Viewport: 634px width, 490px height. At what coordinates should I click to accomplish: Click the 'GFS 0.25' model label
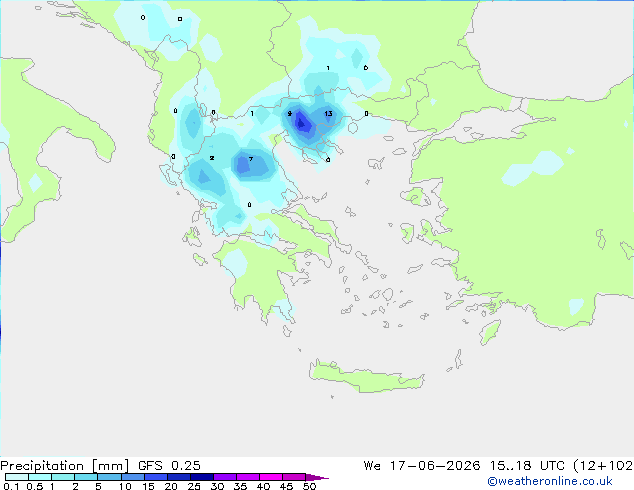(x=169, y=466)
